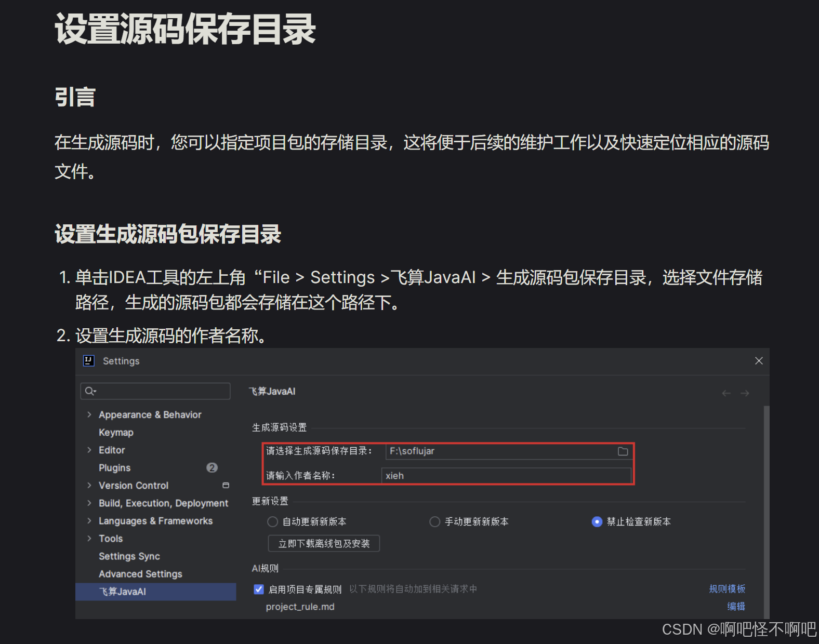Click the Settings panel vertical scrollbar
The height and width of the screenshot is (644, 819).
(767, 512)
